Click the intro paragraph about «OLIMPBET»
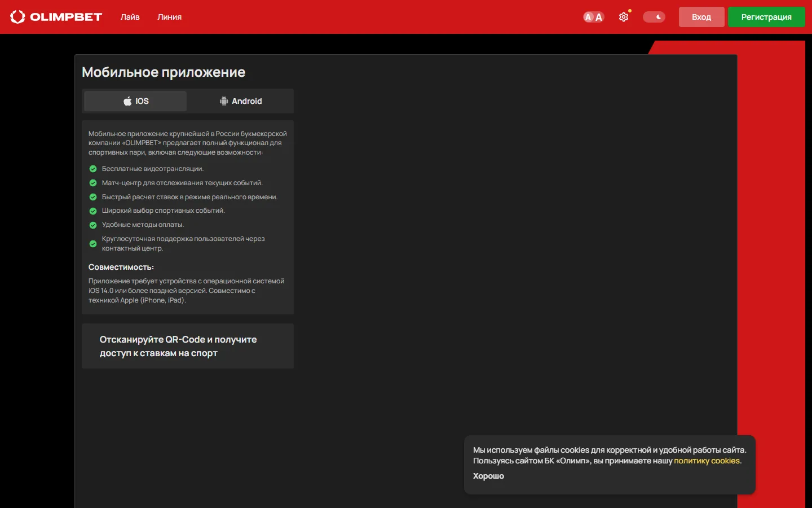Viewport: 812px width, 508px height. click(x=188, y=143)
